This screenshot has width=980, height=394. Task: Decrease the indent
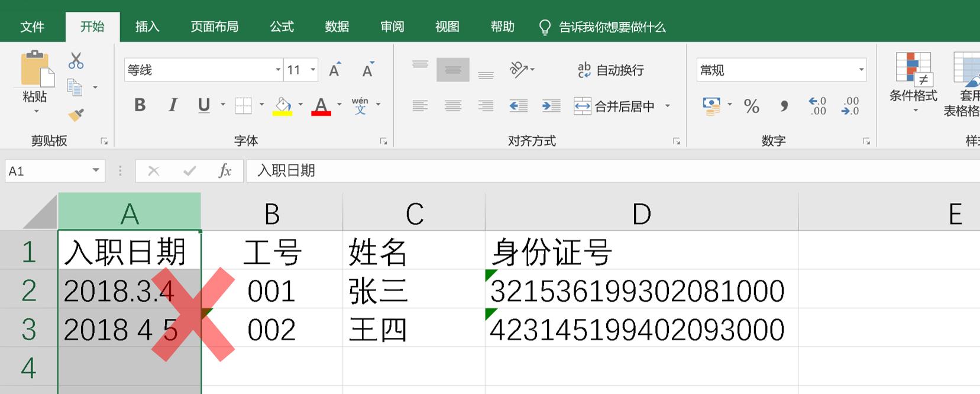pos(519,106)
